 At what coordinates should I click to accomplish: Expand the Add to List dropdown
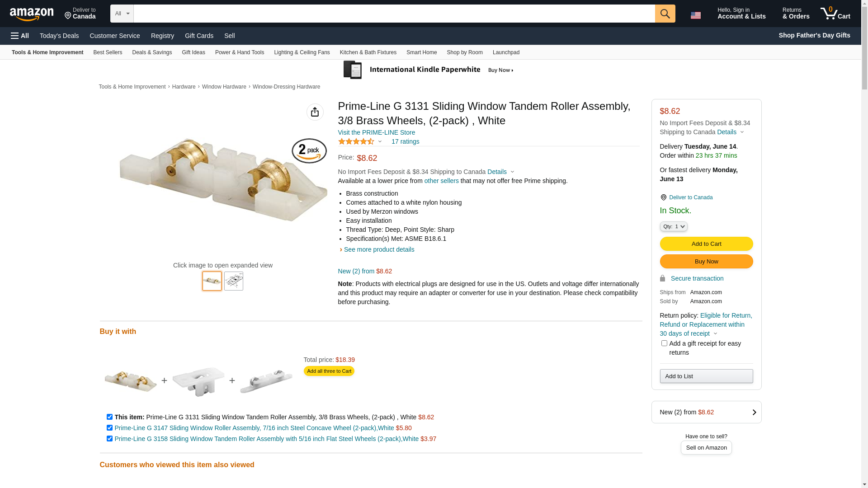click(x=706, y=376)
